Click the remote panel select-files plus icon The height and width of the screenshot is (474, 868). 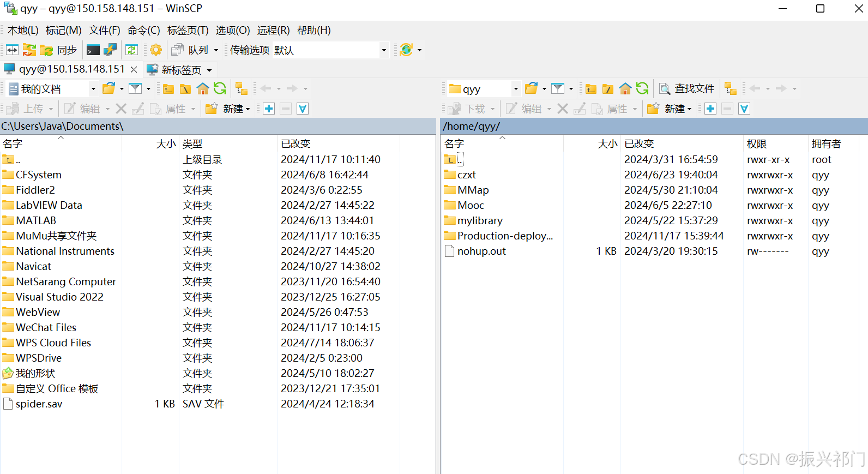[710, 109]
